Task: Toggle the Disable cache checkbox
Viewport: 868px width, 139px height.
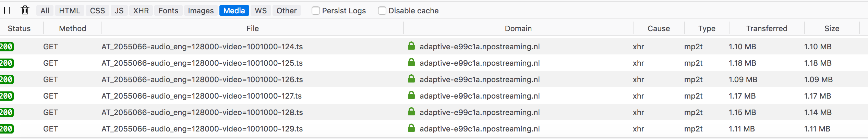Action: (382, 11)
